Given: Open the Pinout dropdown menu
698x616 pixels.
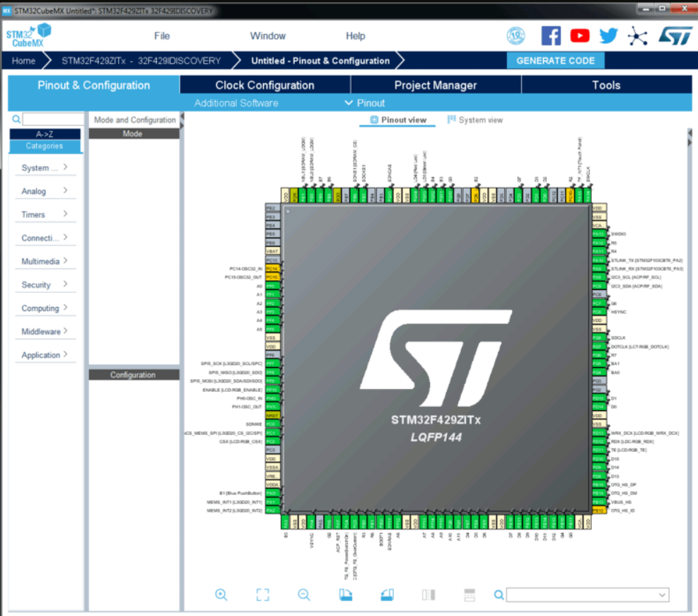Looking at the screenshot, I should pyautogui.click(x=365, y=103).
